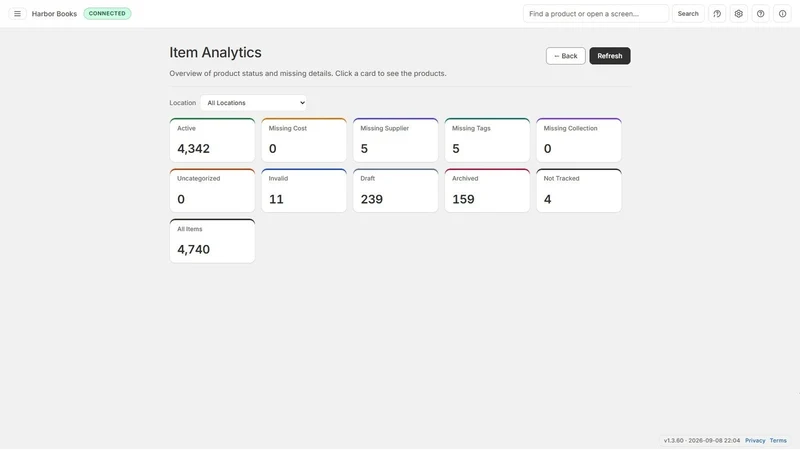The image size is (800, 450).
Task: Open the Invalid items card
Action: pyautogui.click(x=304, y=190)
